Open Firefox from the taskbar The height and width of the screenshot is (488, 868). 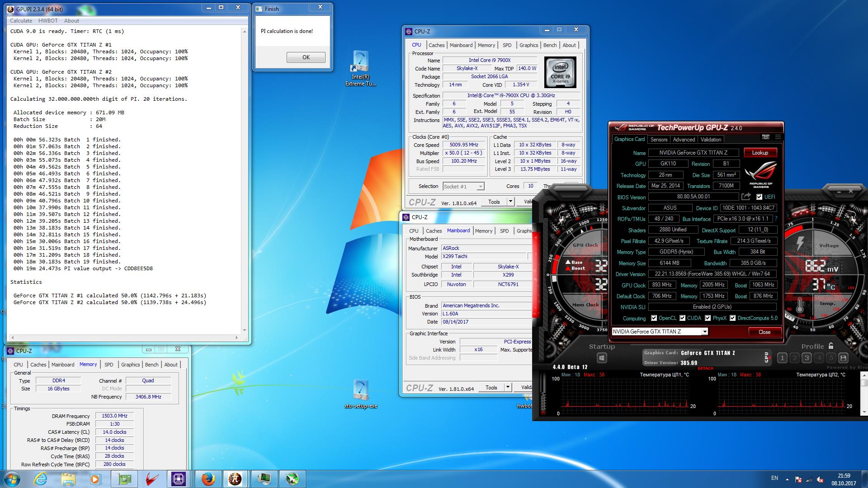tap(208, 479)
